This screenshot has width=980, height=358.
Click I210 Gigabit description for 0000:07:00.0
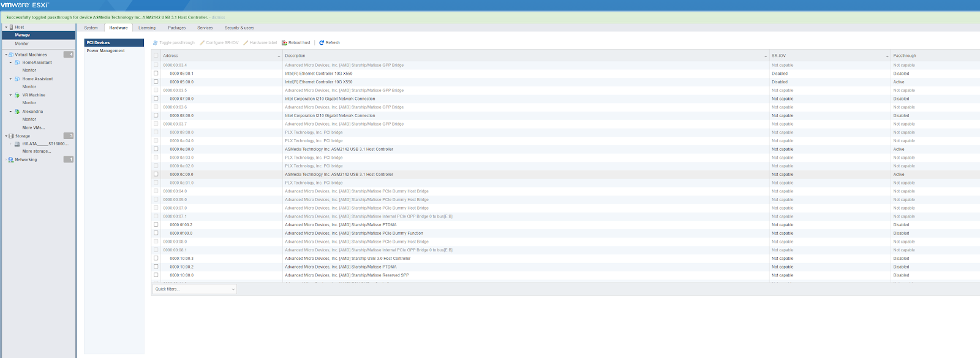330,99
